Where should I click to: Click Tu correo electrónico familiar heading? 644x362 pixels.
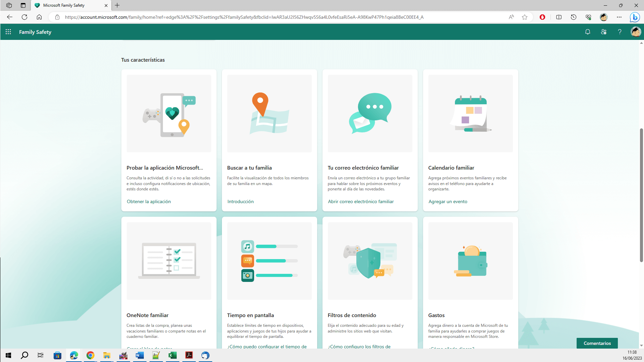(x=363, y=168)
